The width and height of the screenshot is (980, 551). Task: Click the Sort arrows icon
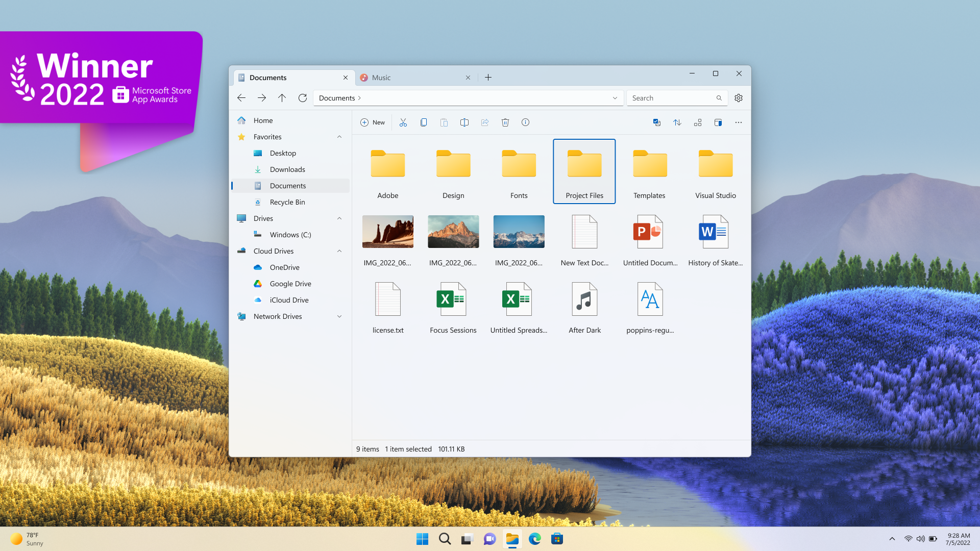677,122
